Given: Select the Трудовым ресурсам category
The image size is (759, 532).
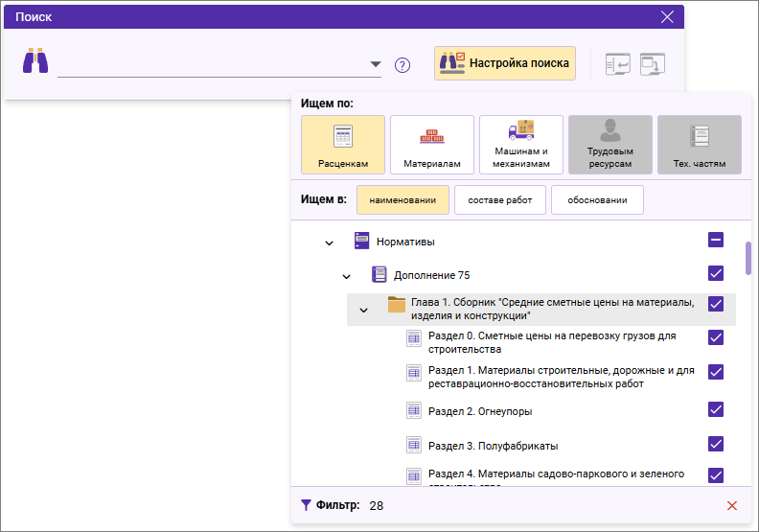Looking at the screenshot, I should click(610, 145).
